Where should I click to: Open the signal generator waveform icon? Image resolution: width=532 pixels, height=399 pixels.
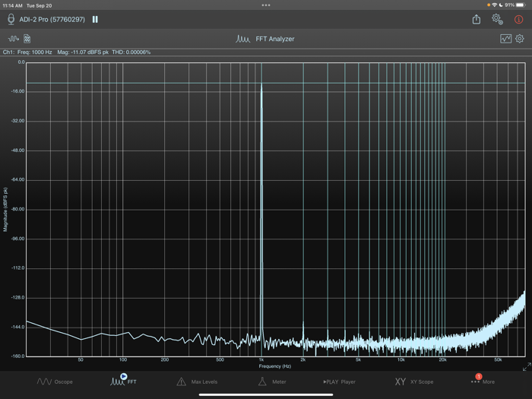coord(14,39)
